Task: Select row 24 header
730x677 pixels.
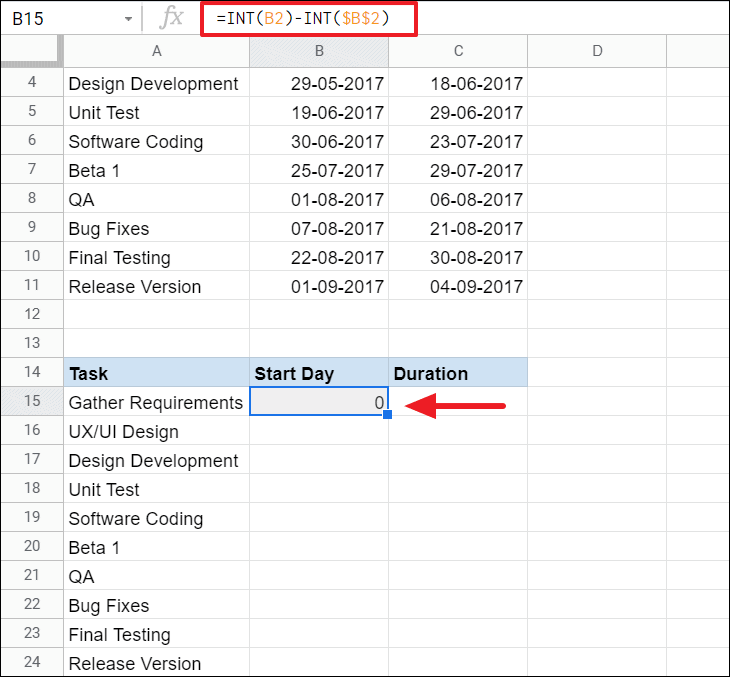Action: coord(32,662)
